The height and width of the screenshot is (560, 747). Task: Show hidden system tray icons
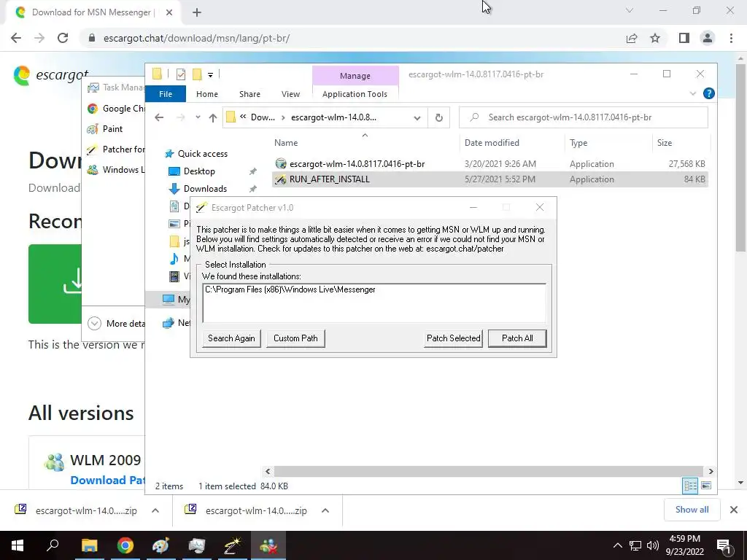pos(617,545)
